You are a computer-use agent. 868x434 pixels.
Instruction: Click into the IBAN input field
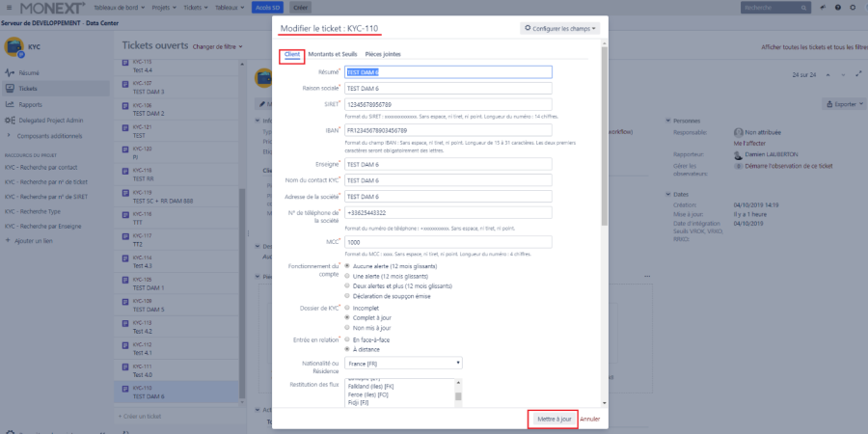click(448, 128)
